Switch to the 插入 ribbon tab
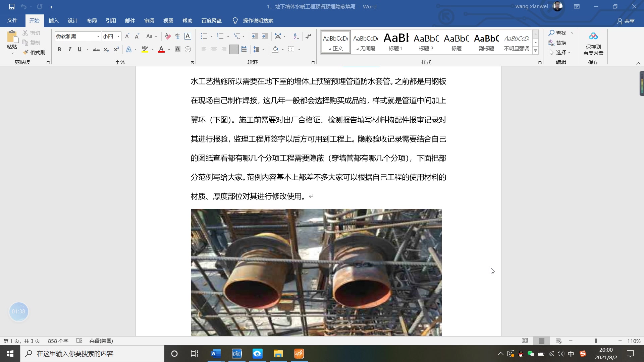 click(x=53, y=20)
